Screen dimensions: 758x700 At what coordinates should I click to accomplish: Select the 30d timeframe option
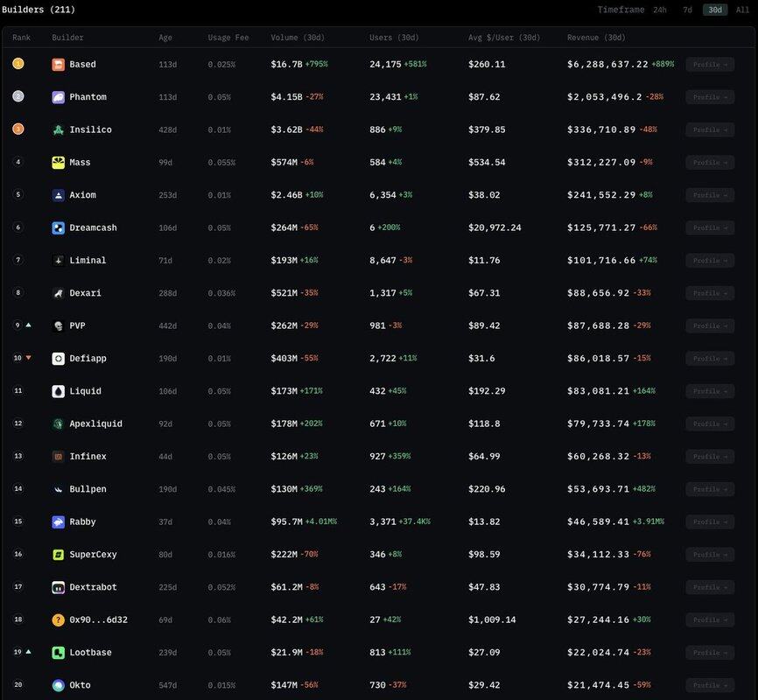715,10
